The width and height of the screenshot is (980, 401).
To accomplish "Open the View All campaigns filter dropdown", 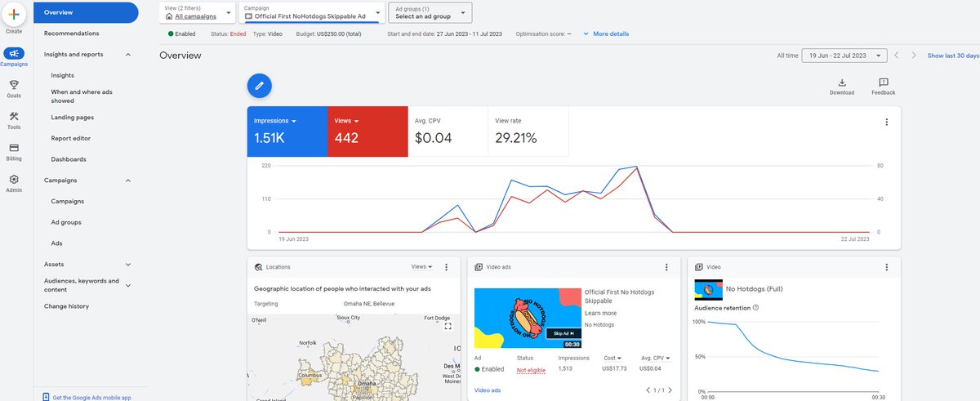I will click(x=199, y=12).
